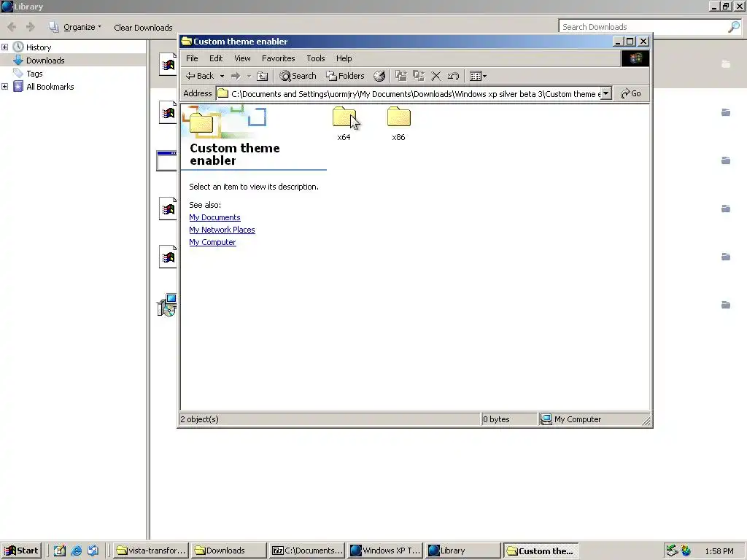
Task: Click the Undo toolbar icon
Action: click(453, 76)
